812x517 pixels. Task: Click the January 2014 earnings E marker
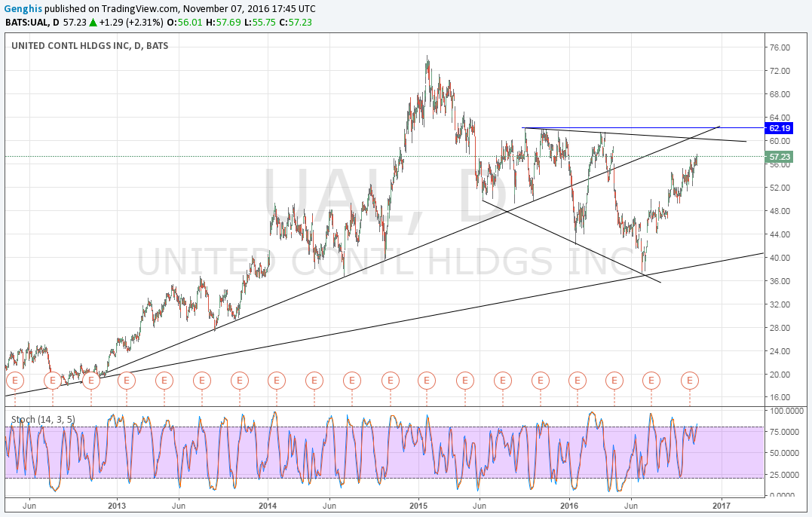pos(277,381)
